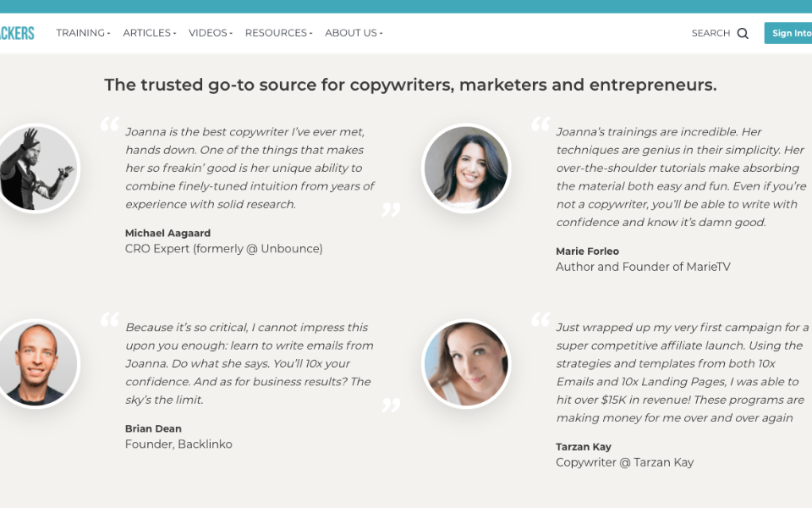This screenshot has width=812, height=508.
Task: Click the closing quote mark on Brian's testimonial
Action: [x=390, y=405]
